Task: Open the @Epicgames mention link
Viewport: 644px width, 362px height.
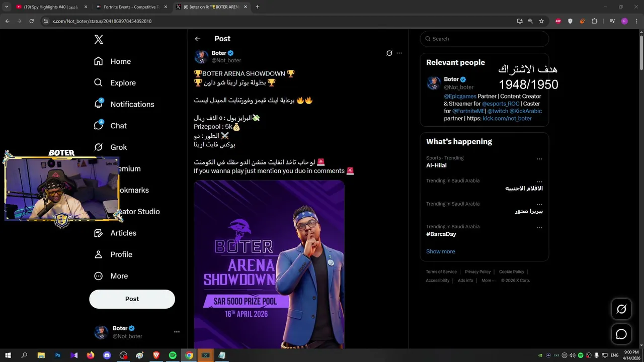Action: (x=460, y=96)
